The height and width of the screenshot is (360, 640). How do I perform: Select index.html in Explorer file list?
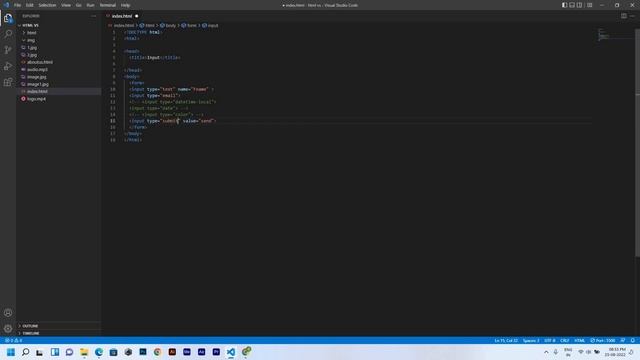point(58,91)
